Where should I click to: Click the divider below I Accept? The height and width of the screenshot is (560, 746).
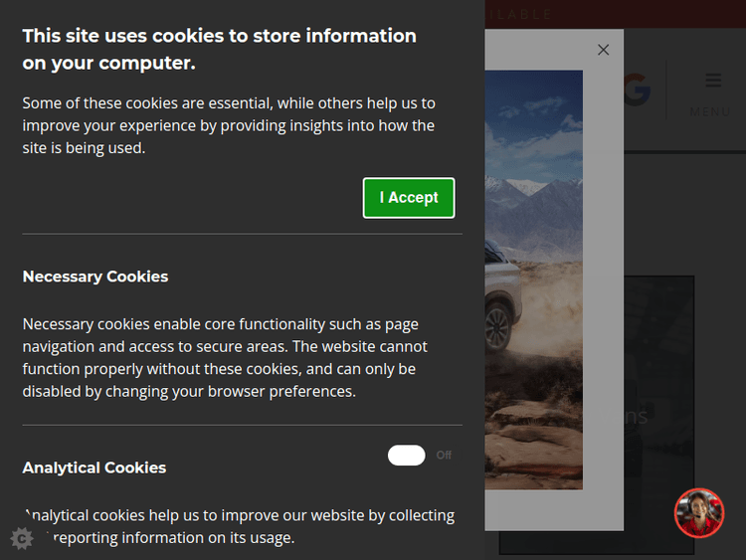[242, 235]
